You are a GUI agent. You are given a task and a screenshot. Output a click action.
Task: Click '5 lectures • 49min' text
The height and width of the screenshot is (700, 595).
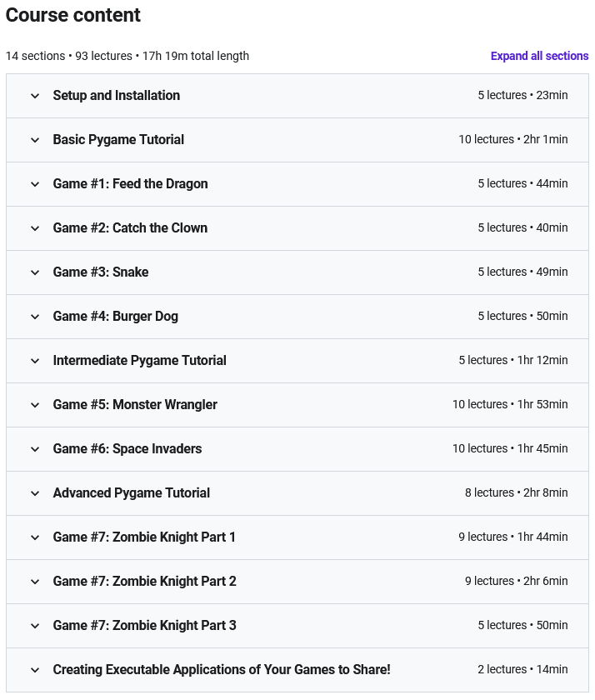tap(522, 272)
